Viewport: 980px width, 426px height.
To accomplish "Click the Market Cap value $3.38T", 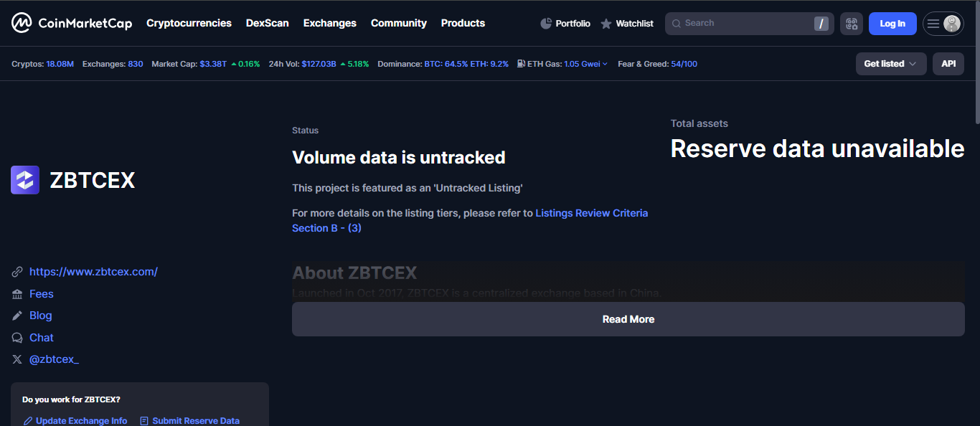I will [213, 64].
